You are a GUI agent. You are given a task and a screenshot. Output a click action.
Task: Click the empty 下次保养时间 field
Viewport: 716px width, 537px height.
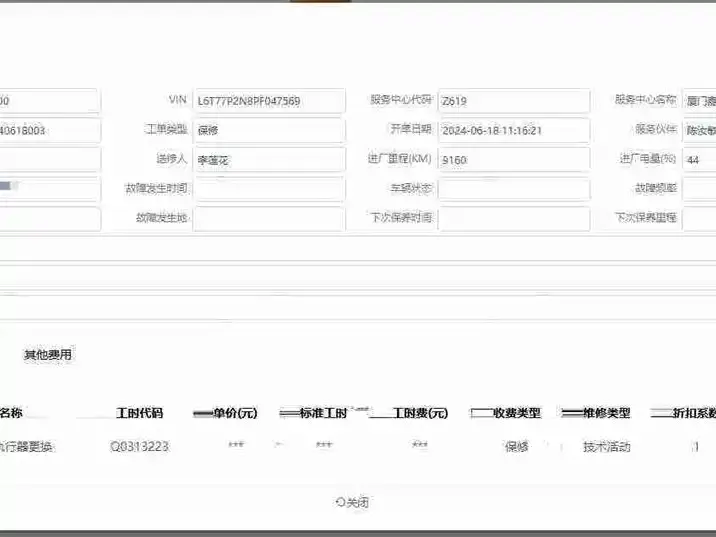pos(514,219)
